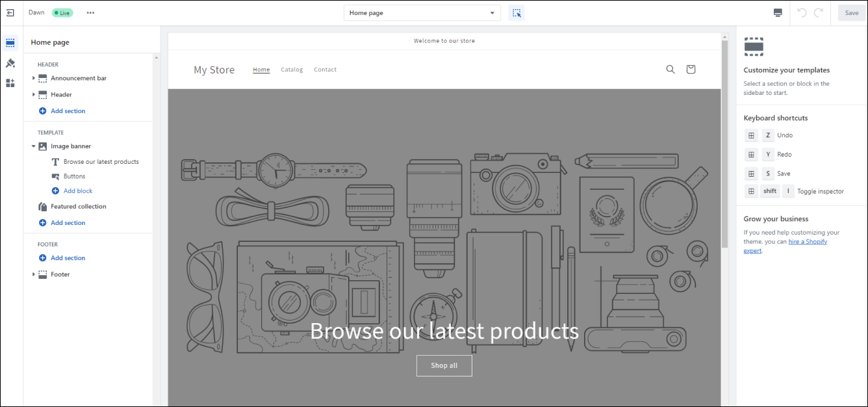Click Browse our latest products heading

tap(444, 331)
